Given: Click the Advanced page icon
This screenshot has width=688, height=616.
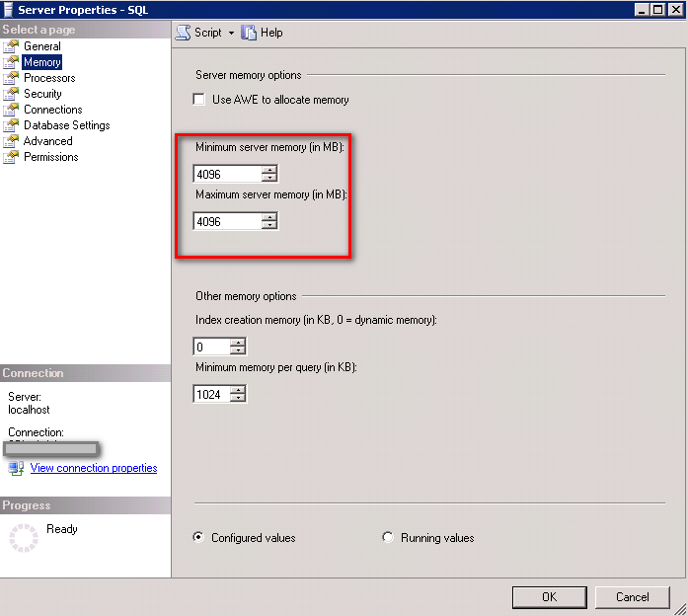Looking at the screenshot, I should [x=11, y=141].
